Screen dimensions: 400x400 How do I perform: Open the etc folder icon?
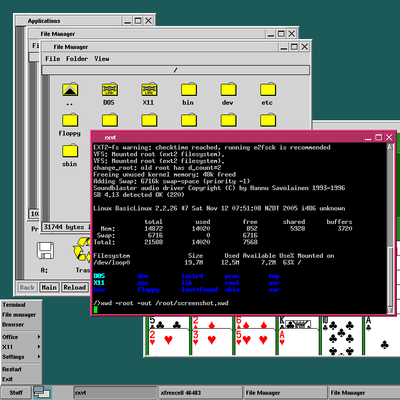268,89
